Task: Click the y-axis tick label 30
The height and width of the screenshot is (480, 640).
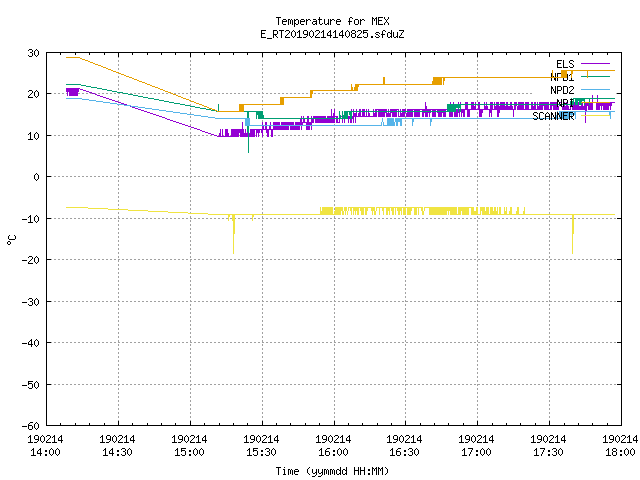Action: [x=33, y=53]
